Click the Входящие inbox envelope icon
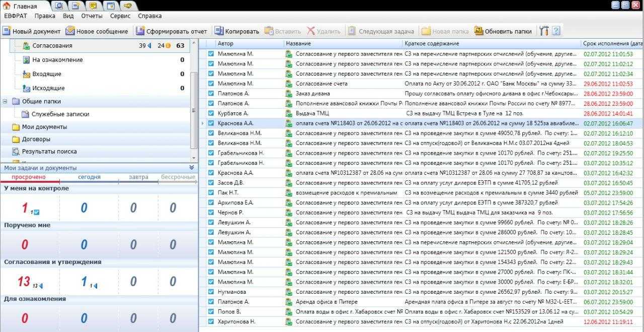Viewport: 644px width, 332px height. click(x=27, y=74)
